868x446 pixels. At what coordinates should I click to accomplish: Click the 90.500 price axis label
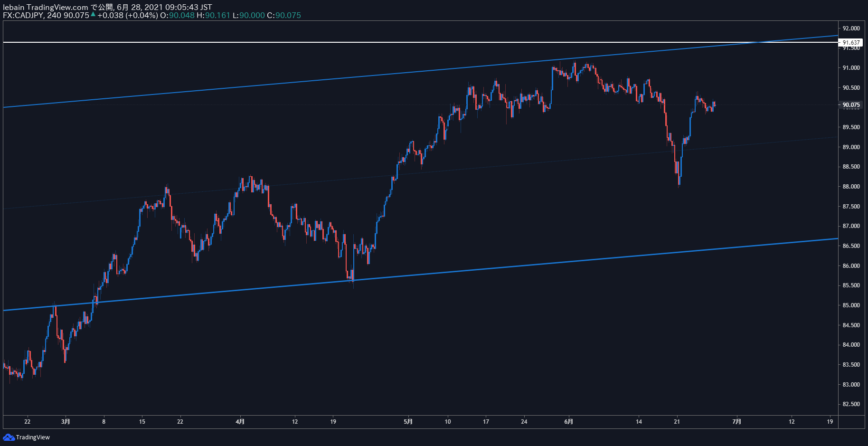(x=851, y=88)
